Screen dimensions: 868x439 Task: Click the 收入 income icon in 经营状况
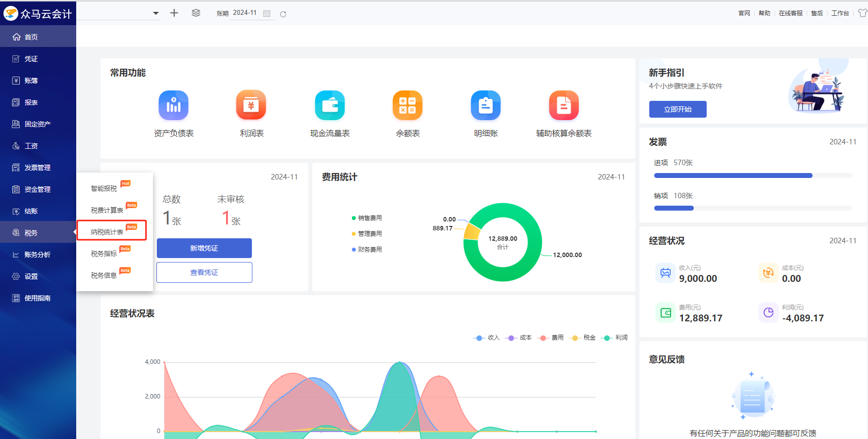tap(666, 273)
